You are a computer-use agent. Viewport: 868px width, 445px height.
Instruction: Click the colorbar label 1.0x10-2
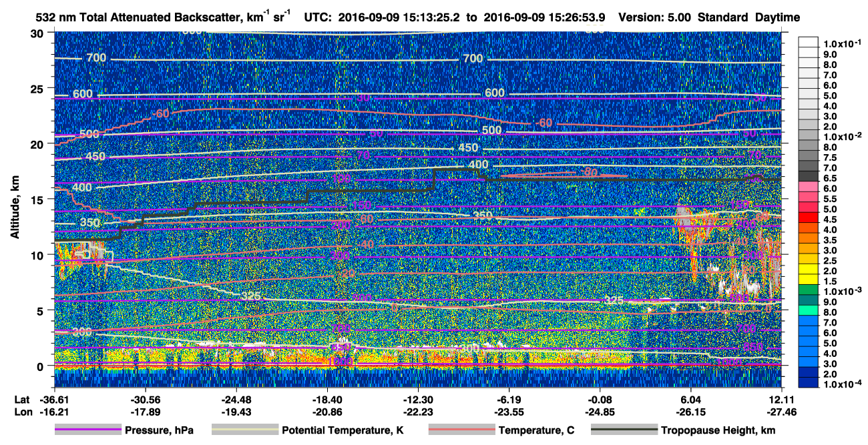tap(841, 135)
